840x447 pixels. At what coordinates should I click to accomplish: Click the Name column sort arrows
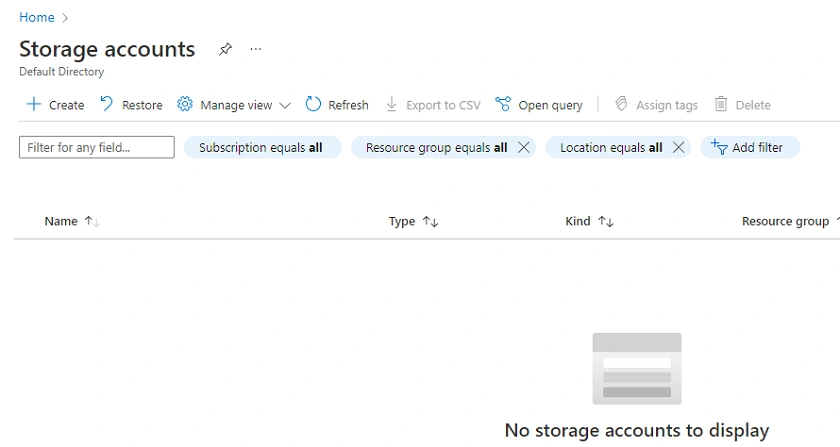tap(92, 221)
